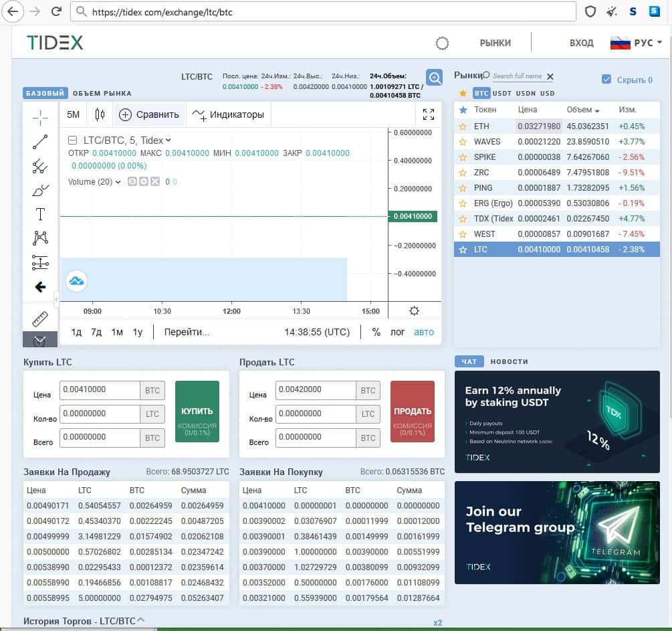Select the text annotation tool
The height and width of the screenshot is (631, 672).
coord(40,214)
